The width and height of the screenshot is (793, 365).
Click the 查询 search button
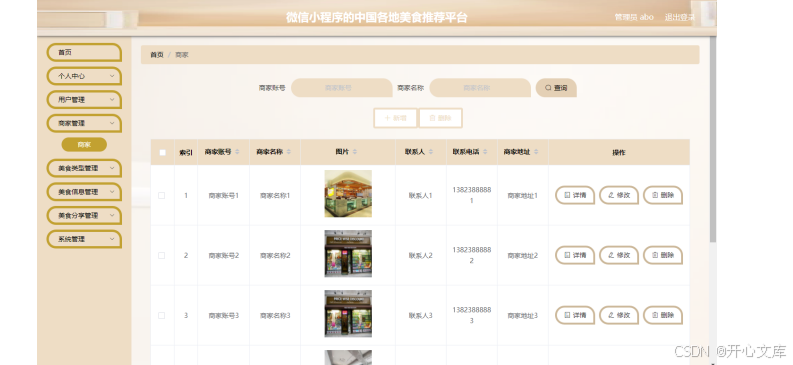556,88
